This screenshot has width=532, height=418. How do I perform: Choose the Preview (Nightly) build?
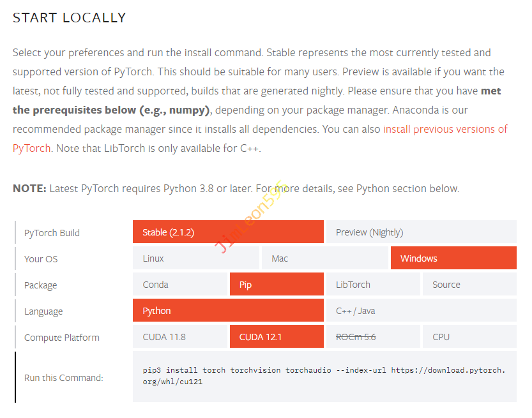pyautogui.click(x=421, y=232)
